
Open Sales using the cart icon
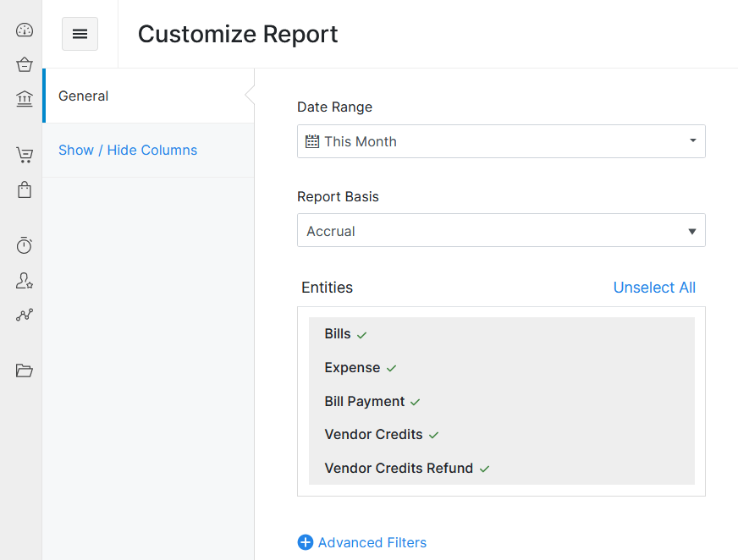pos(24,155)
